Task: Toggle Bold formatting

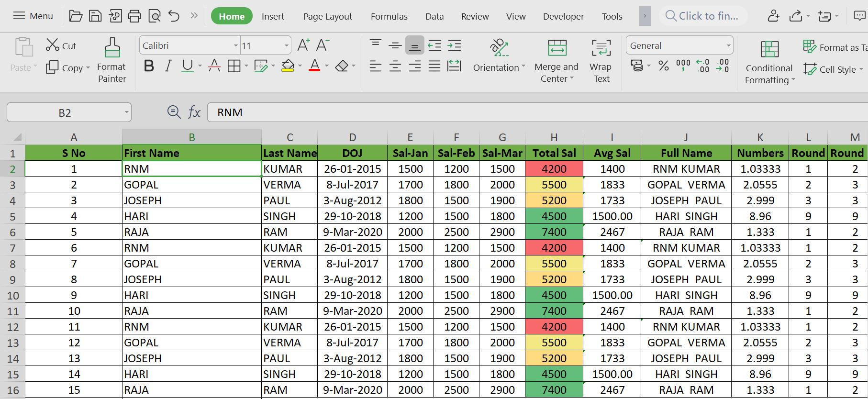Action: (149, 66)
